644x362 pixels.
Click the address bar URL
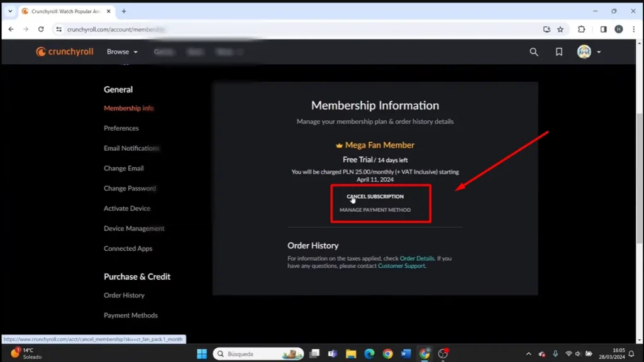click(x=116, y=30)
